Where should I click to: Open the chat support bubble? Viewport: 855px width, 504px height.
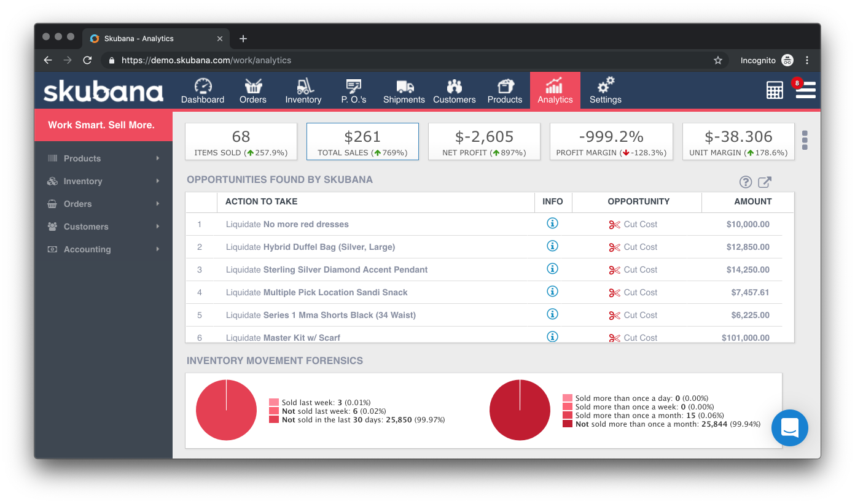[x=789, y=428]
